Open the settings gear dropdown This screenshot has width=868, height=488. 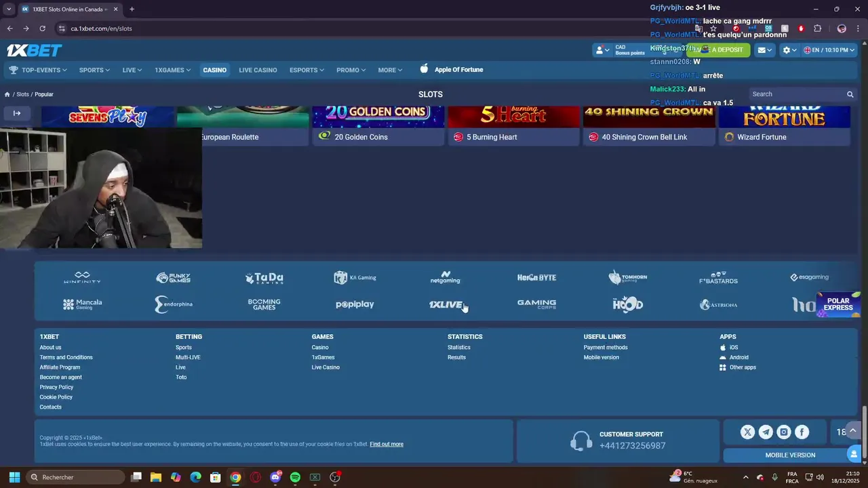(x=789, y=50)
